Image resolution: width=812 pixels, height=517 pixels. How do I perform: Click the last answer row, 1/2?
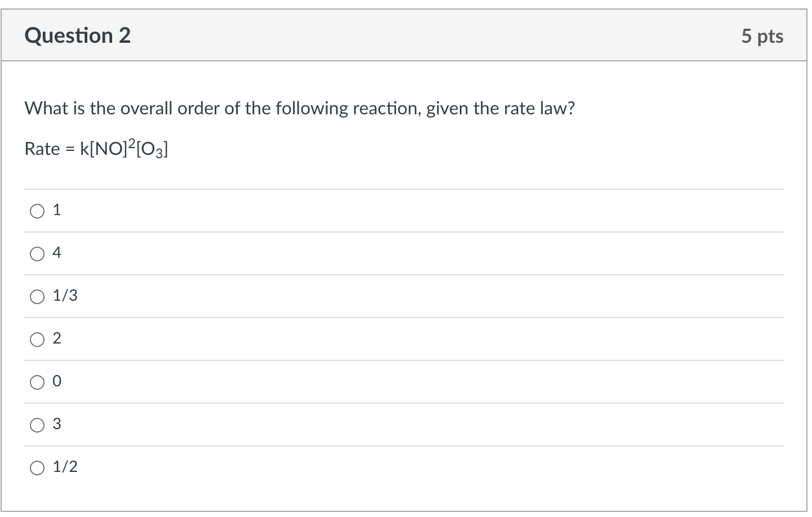pos(394,467)
